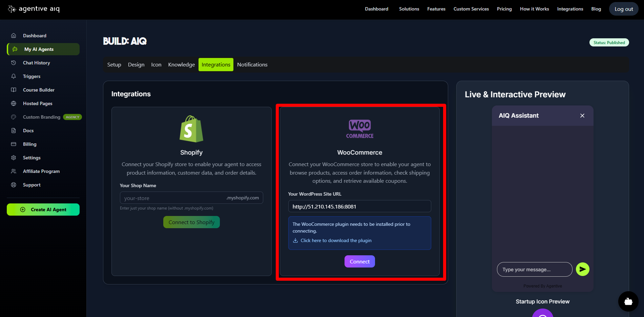Click into the WordPress Site URL field

pos(359,206)
